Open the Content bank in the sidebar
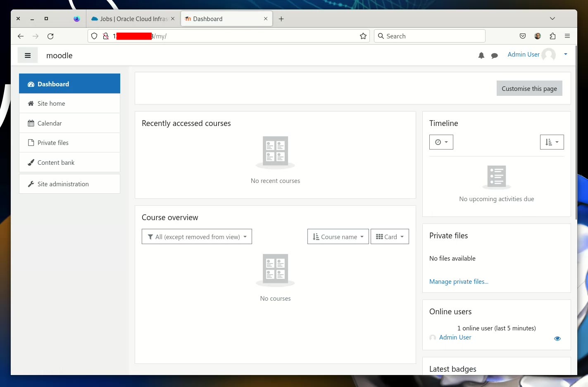This screenshot has height=387, width=588. click(55, 162)
